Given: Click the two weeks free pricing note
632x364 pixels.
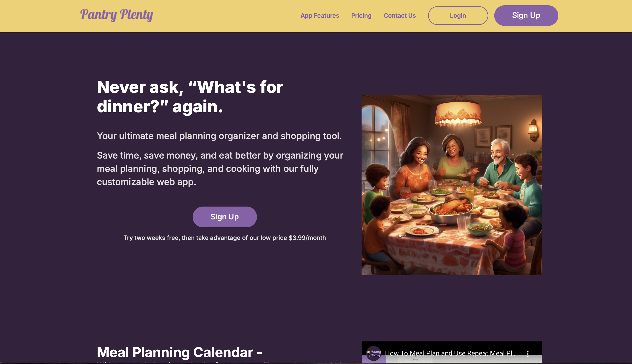Looking at the screenshot, I should click(x=224, y=238).
